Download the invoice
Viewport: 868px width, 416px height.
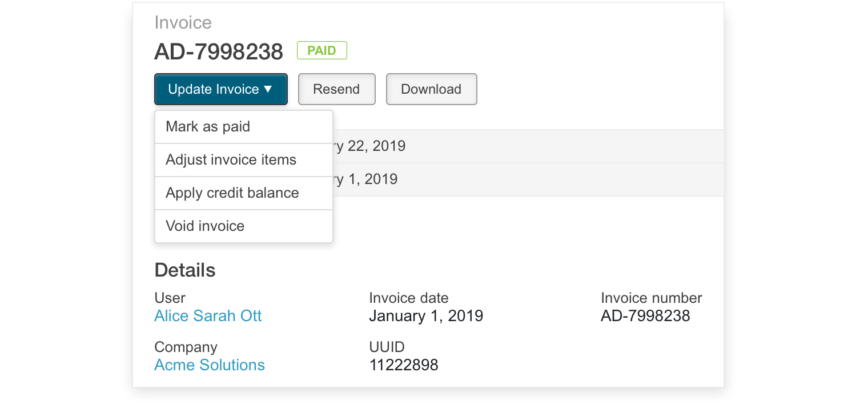[x=431, y=89]
